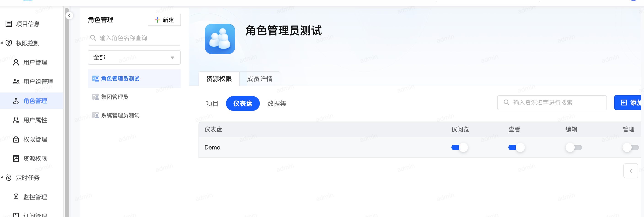Click the 用户属性 icon in sidebar
Screen dimensions: 644x217
coord(16,120)
